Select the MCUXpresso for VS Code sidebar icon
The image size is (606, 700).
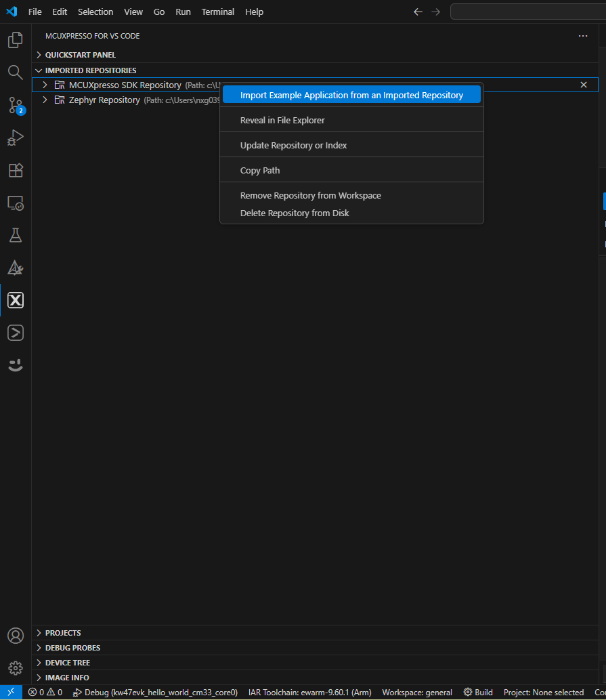coord(15,300)
